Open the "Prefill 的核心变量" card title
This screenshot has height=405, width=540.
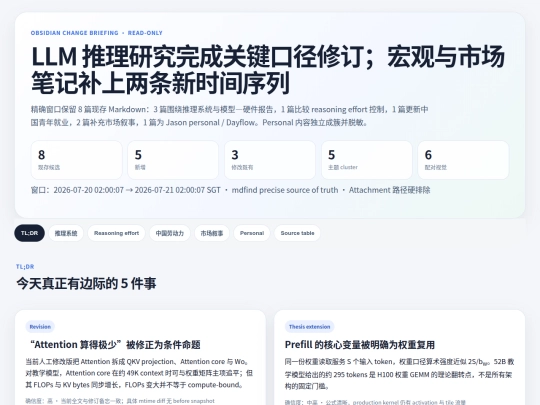(x=360, y=345)
